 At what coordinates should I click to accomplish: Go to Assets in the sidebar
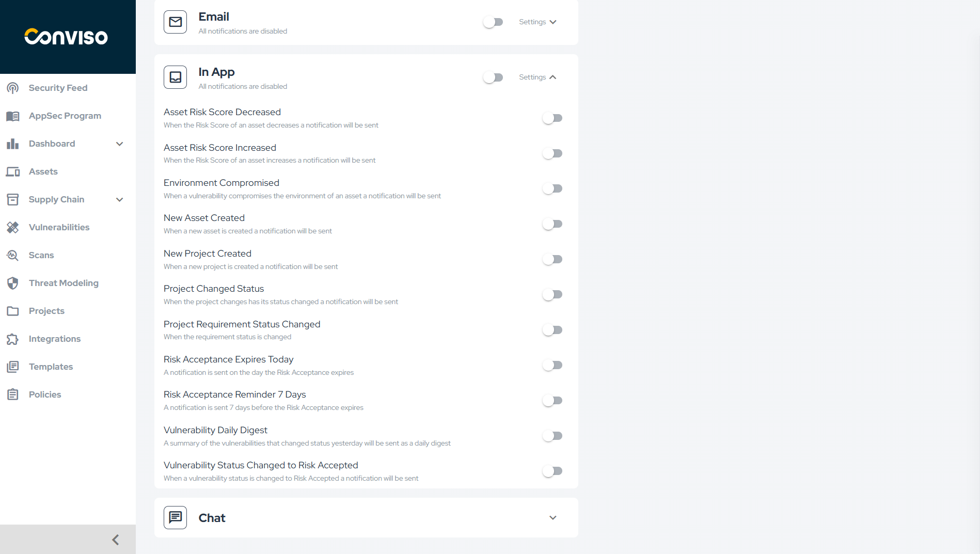43,171
